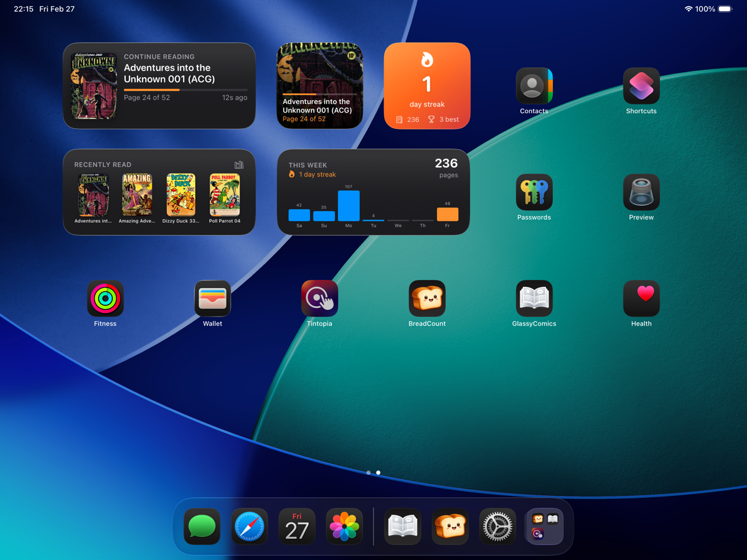
Task: Open BreadCount on the home screen
Action: pyautogui.click(x=427, y=299)
